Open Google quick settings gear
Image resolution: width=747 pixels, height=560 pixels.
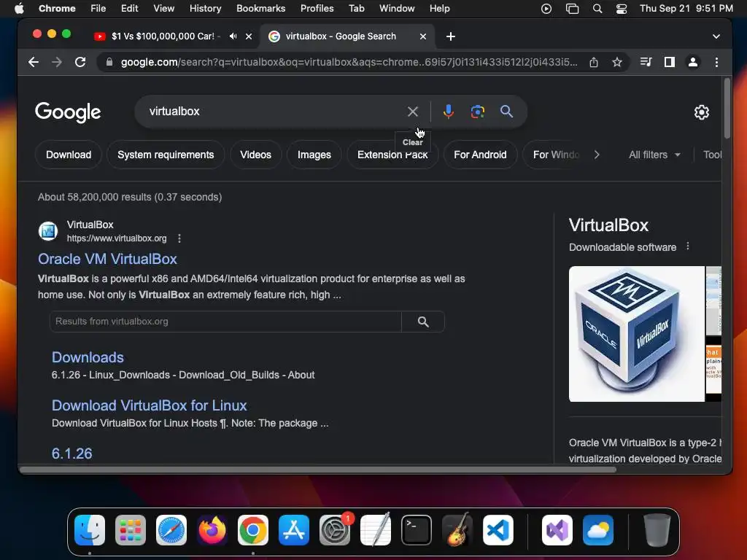701,112
